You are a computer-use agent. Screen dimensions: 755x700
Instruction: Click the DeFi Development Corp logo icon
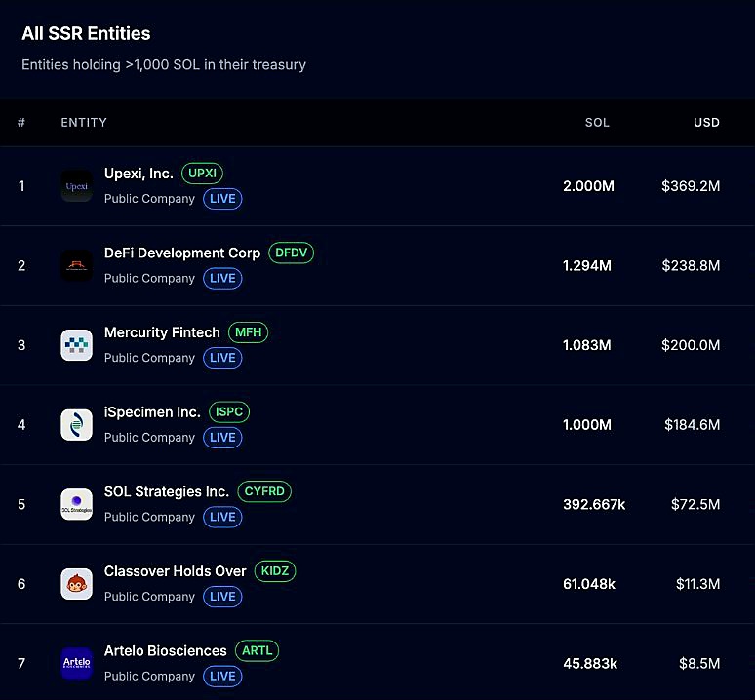tap(76, 265)
